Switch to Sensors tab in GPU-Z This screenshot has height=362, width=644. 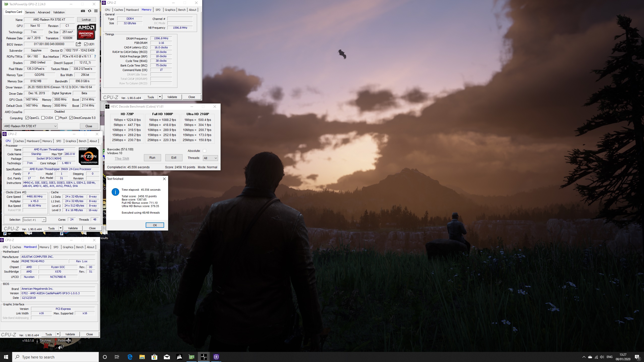(x=30, y=12)
